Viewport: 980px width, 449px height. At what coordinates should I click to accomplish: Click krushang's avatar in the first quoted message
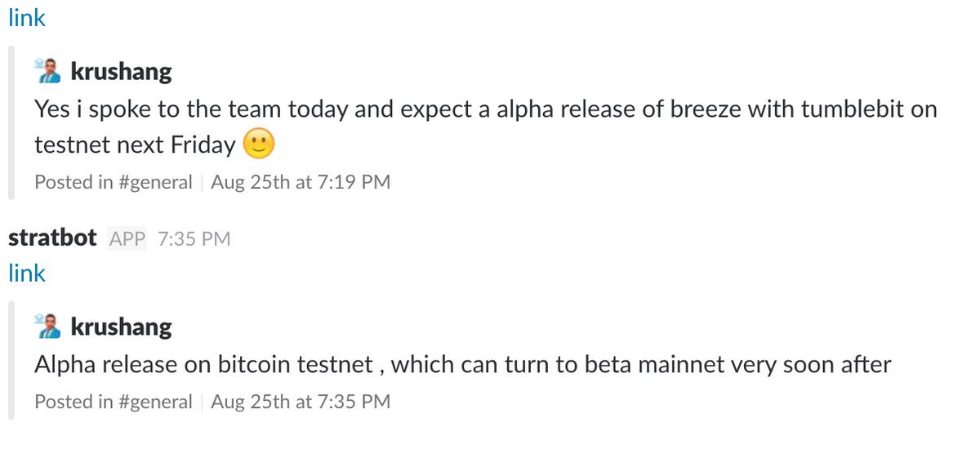(48, 71)
